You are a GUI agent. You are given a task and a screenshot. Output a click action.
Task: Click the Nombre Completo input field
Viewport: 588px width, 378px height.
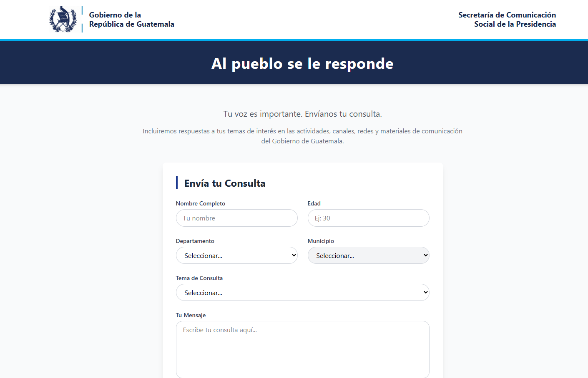point(236,218)
